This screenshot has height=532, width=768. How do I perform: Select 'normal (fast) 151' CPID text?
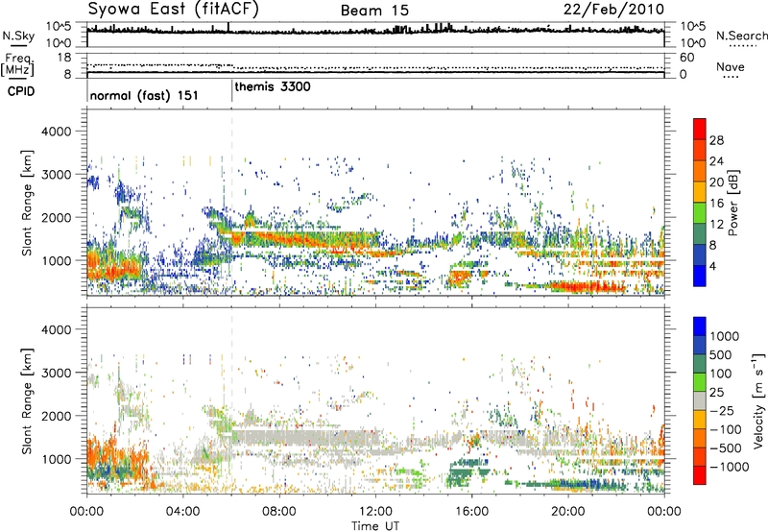(144, 95)
